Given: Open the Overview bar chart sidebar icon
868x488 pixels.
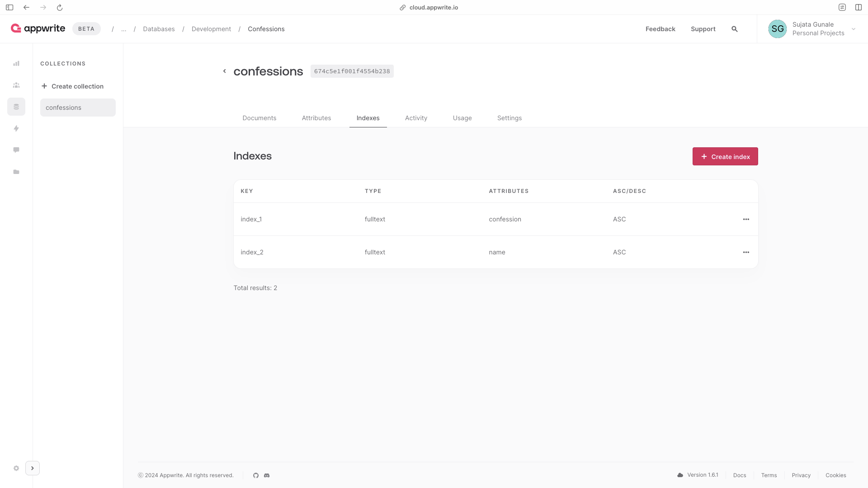Looking at the screenshot, I should [x=16, y=64].
